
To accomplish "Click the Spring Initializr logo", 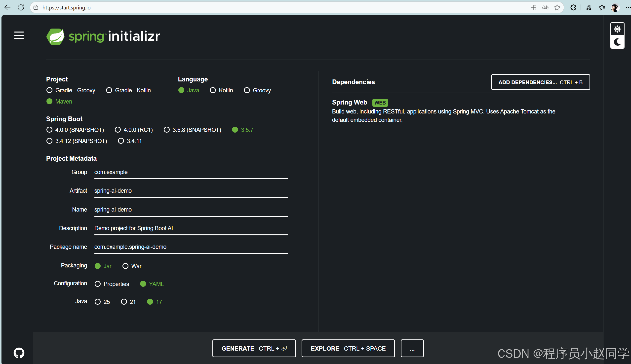I will pyautogui.click(x=103, y=36).
